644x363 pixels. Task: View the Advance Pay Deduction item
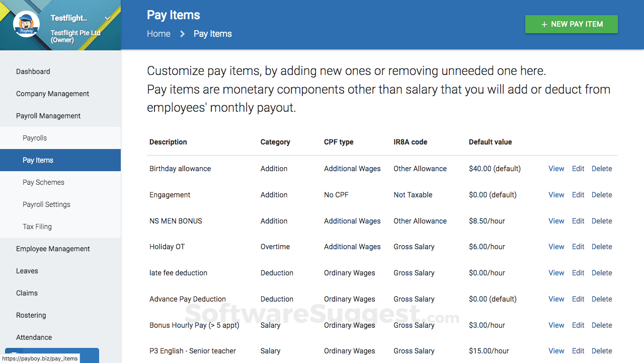556,299
